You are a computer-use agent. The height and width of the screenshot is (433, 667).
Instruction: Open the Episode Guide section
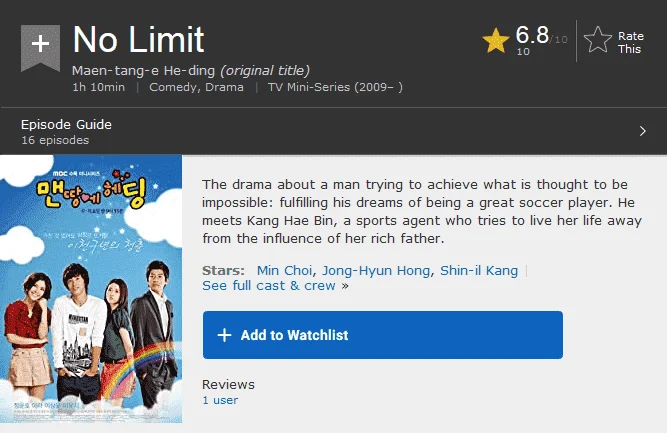pos(334,131)
